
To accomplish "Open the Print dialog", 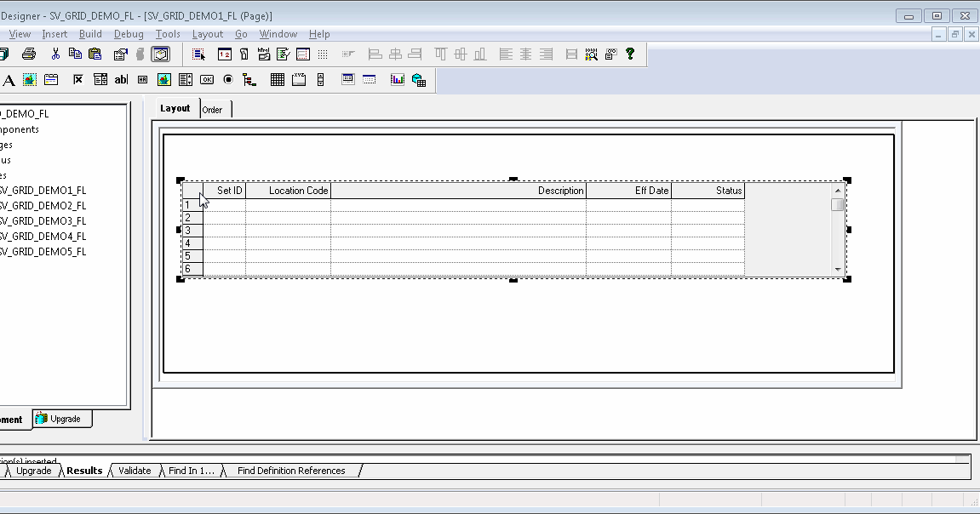I will (x=28, y=54).
